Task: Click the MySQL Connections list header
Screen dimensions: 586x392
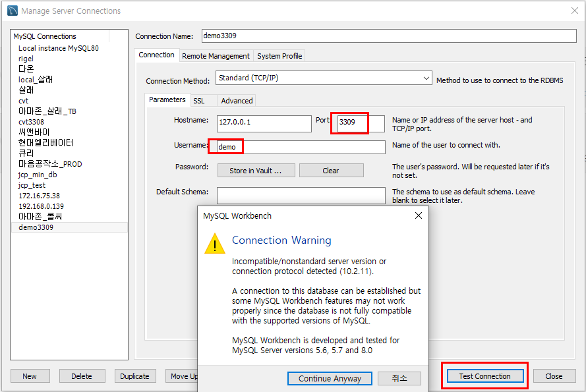Action: click(60, 36)
